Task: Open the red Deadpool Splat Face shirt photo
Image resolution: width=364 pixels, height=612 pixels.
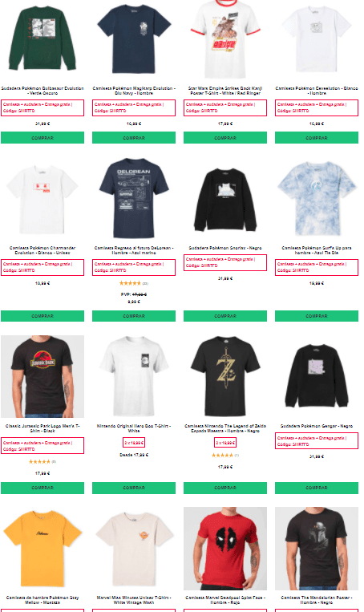Action: click(225, 549)
